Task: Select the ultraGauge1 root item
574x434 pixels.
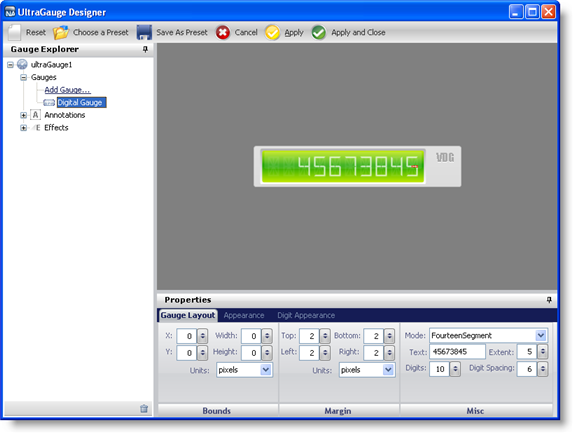Action: coord(52,65)
